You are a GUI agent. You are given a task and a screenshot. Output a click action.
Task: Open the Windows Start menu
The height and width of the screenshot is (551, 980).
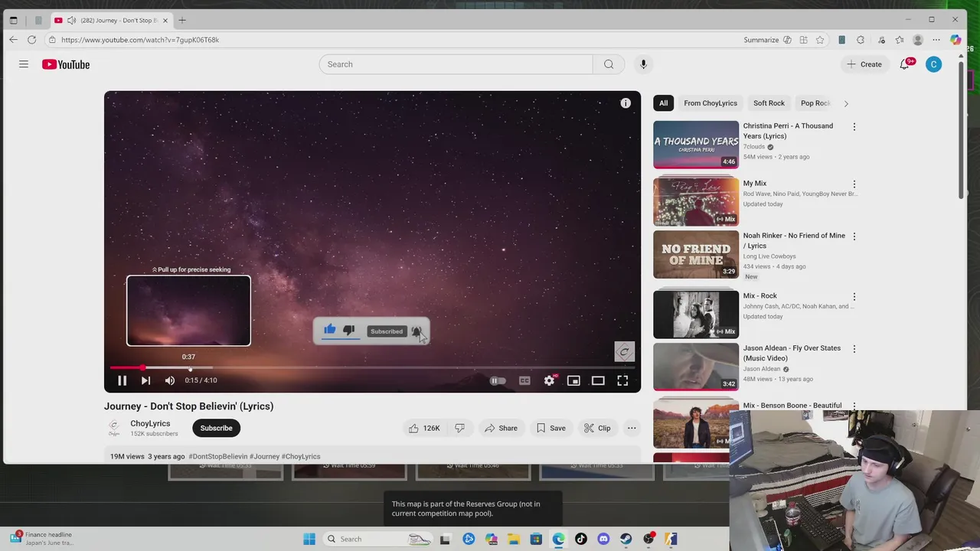309,539
